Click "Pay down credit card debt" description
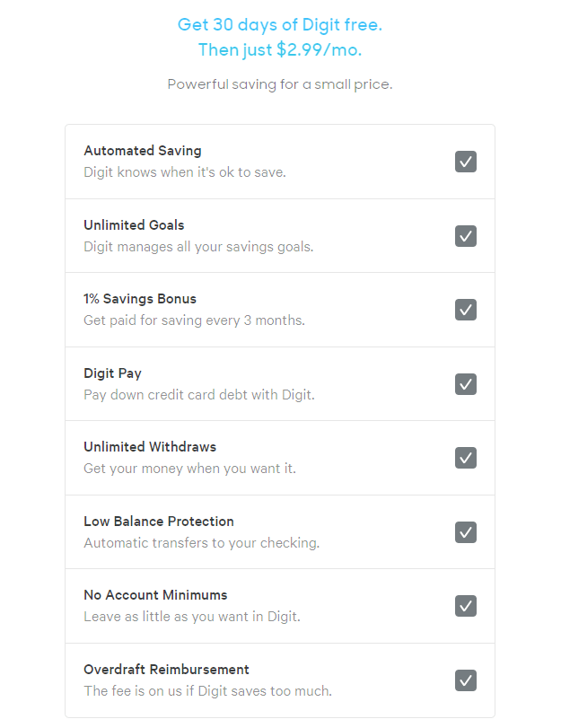 [x=199, y=395]
